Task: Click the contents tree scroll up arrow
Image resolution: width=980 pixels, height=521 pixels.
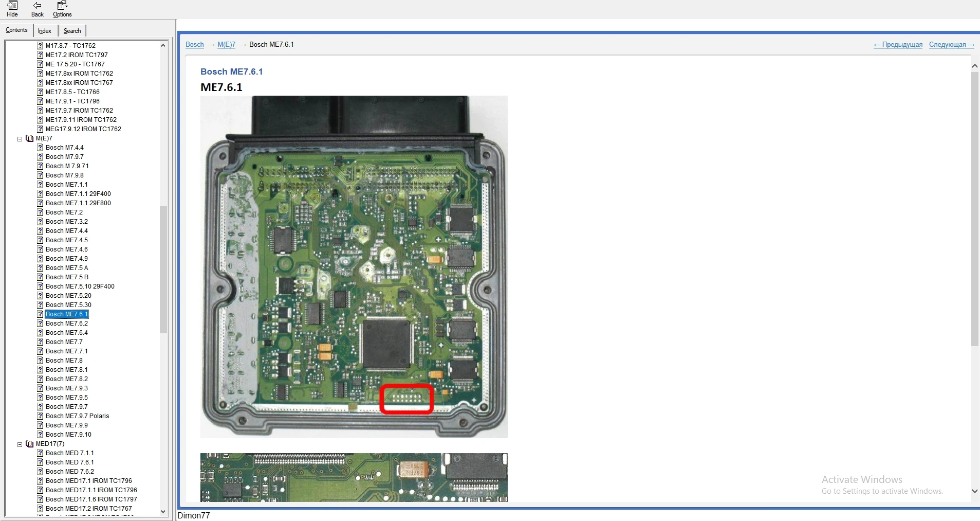Action: tap(163, 45)
